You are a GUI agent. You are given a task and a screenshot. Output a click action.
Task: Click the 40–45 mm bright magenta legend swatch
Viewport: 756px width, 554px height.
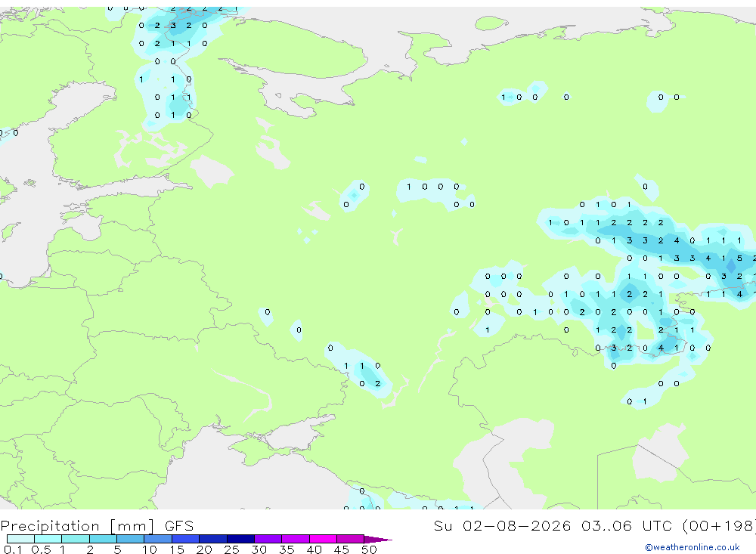click(323, 539)
